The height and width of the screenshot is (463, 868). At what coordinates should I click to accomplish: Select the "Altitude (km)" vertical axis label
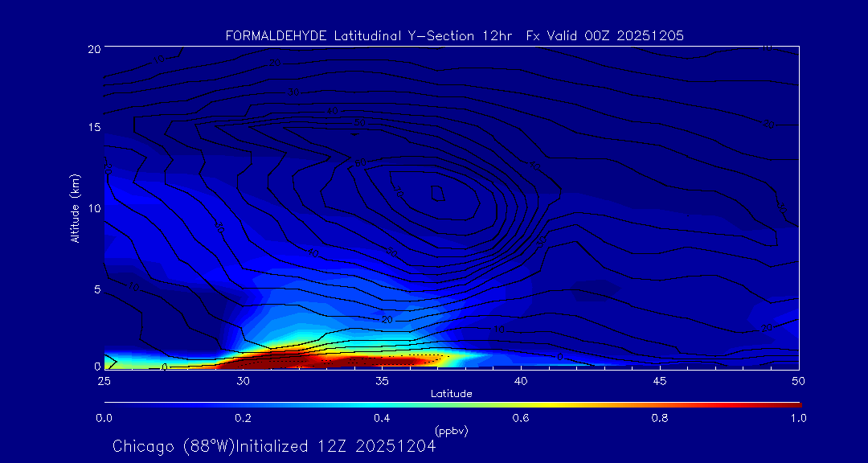pos(74,208)
